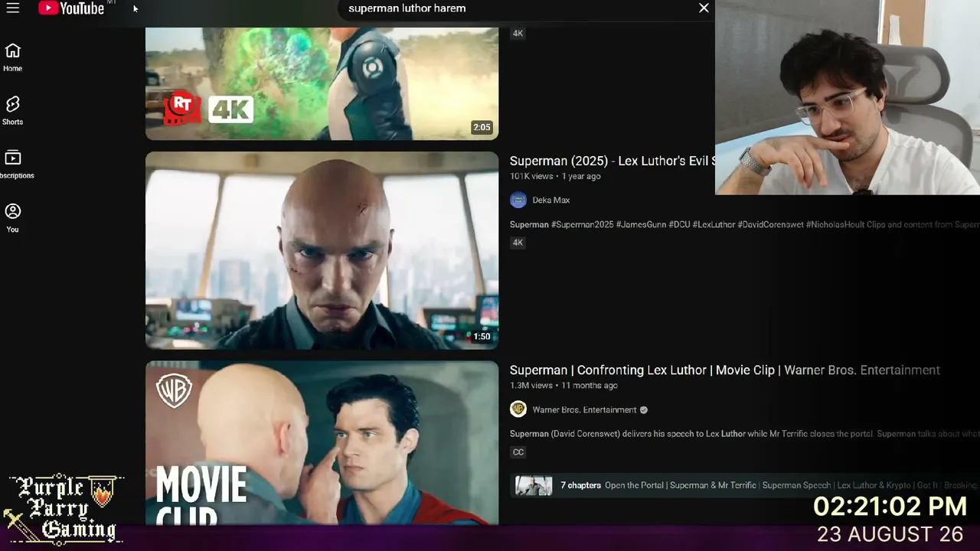980x551 pixels.
Task: Visit Warner Bros. Entertainment channel name
Action: 585,410
